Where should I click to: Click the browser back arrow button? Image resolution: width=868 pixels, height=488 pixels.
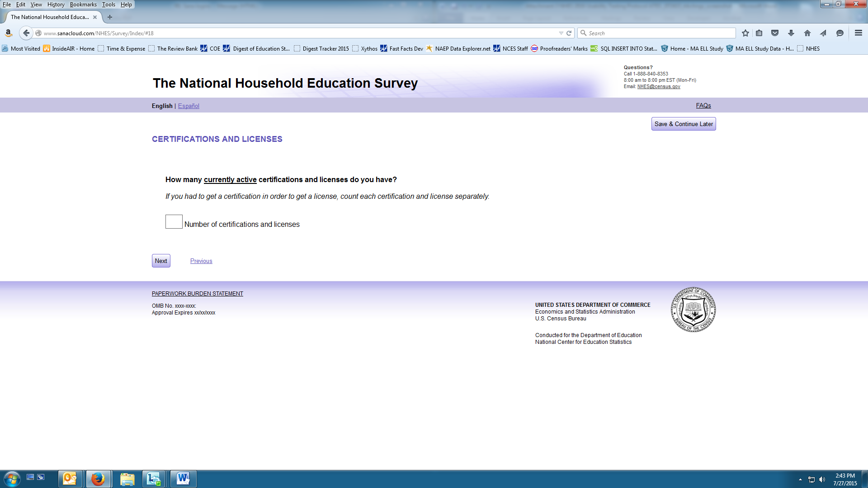pos(26,33)
